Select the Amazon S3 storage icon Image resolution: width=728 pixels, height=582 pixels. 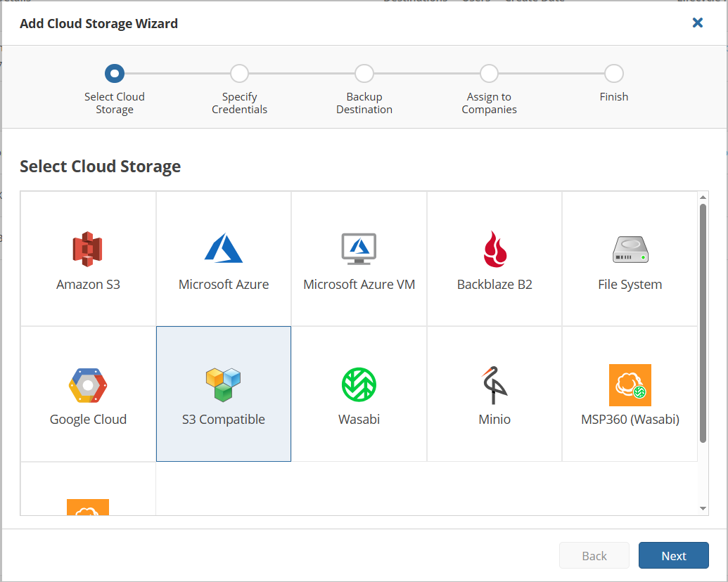[x=88, y=250]
